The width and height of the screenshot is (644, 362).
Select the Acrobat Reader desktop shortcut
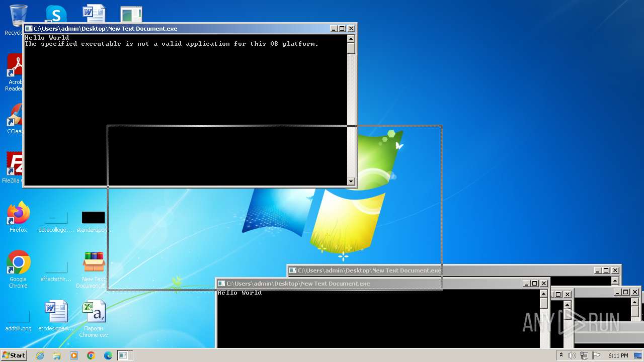click(x=15, y=73)
